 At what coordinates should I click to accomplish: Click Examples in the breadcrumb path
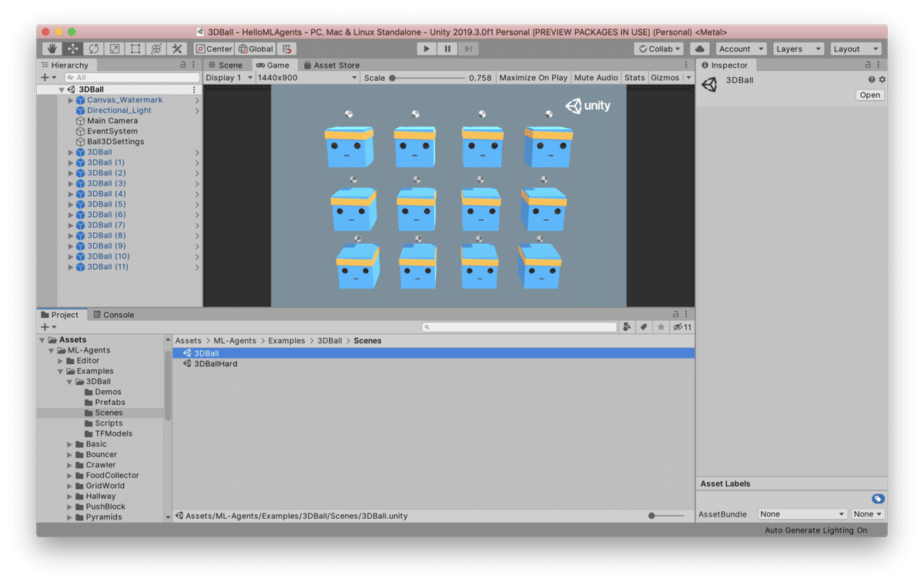pyautogui.click(x=286, y=340)
